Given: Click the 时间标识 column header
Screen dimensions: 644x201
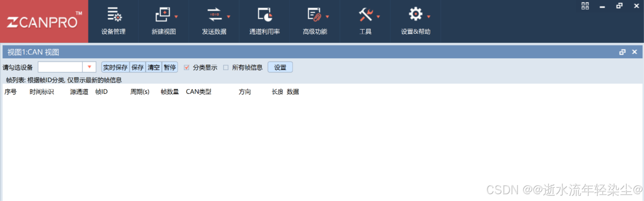Looking at the screenshot, I should point(42,92).
